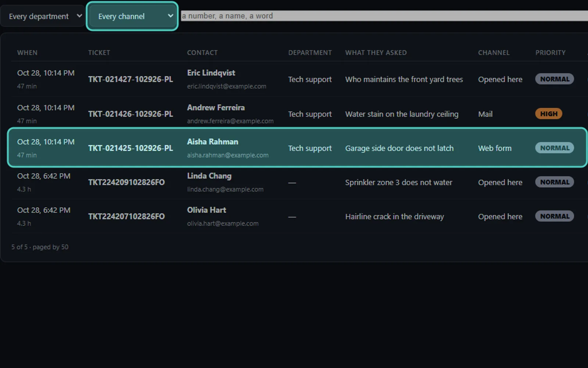Select contact Andrew Ferreira
588x368 pixels.
click(x=216, y=108)
